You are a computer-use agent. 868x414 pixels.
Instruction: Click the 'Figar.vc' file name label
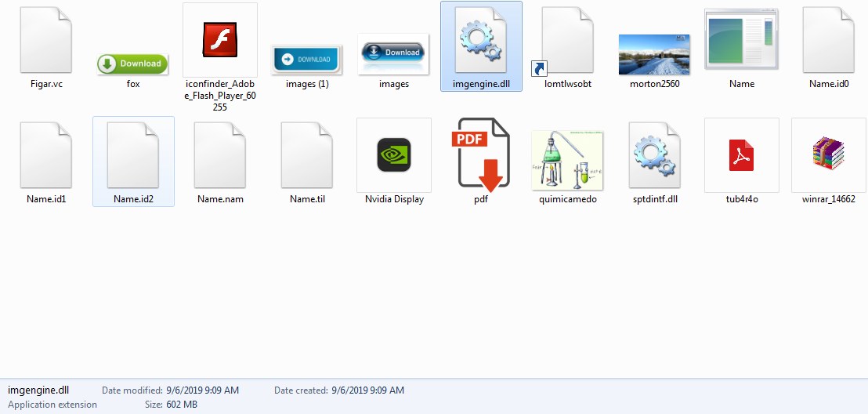tap(46, 84)
